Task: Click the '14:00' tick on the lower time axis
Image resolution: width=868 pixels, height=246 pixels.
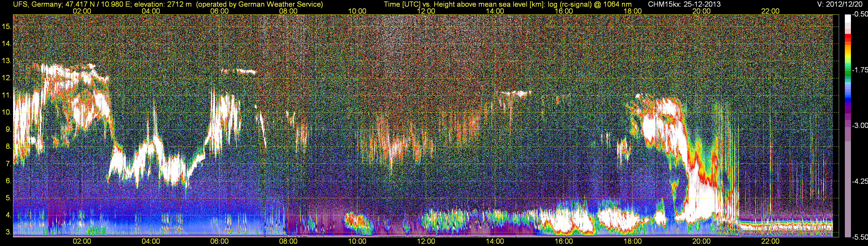Action: click(x=495, y=241)
